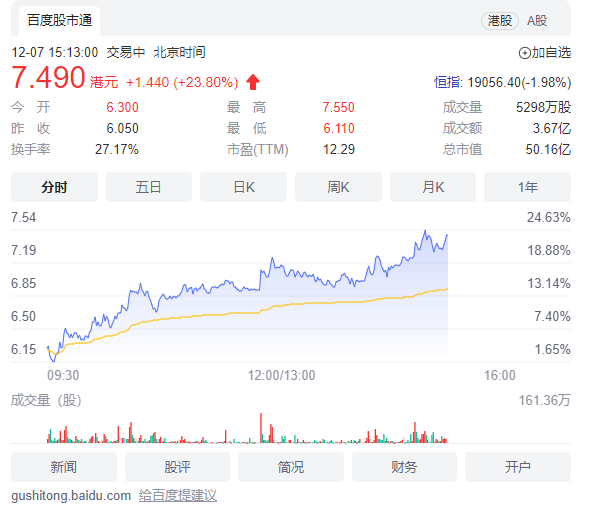
Task: Open the 百度股市通 tab
Action: [60, 20]
